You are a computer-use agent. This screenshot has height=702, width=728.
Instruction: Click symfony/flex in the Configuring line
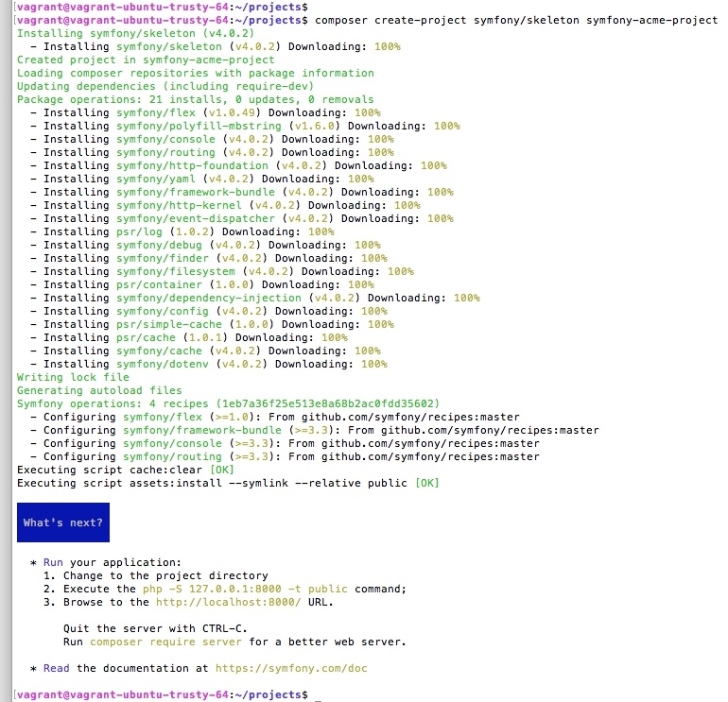click(x=163, y=417)
